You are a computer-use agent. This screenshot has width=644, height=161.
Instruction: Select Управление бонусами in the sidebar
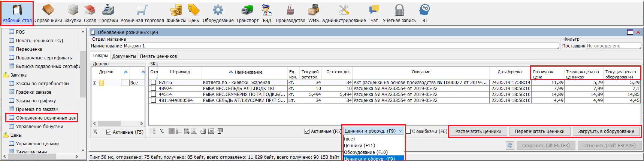pyautogui.click(x=39, y=126)
